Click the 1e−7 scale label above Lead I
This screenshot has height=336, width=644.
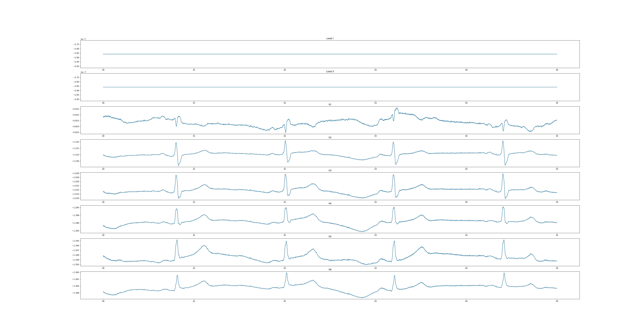83,39
